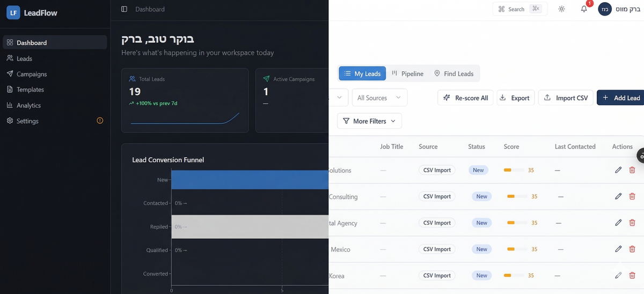
Task: Click the Active Campaigns paper-plane icon
Action: (266, 79)
